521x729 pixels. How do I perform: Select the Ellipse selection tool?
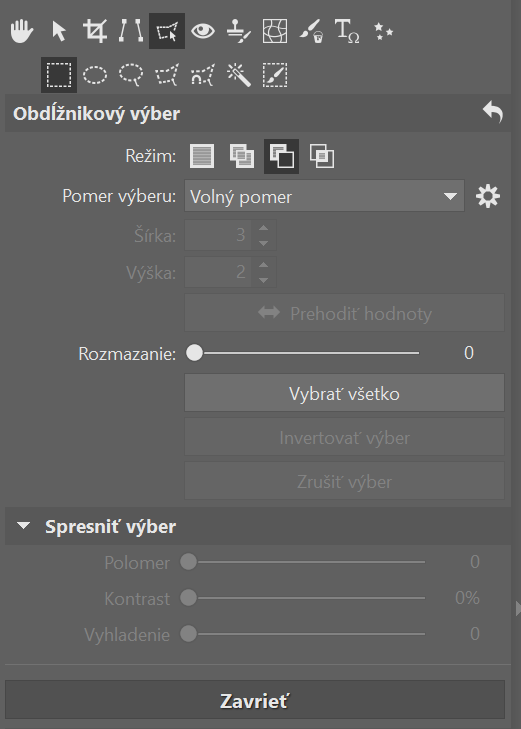point(95,75)
